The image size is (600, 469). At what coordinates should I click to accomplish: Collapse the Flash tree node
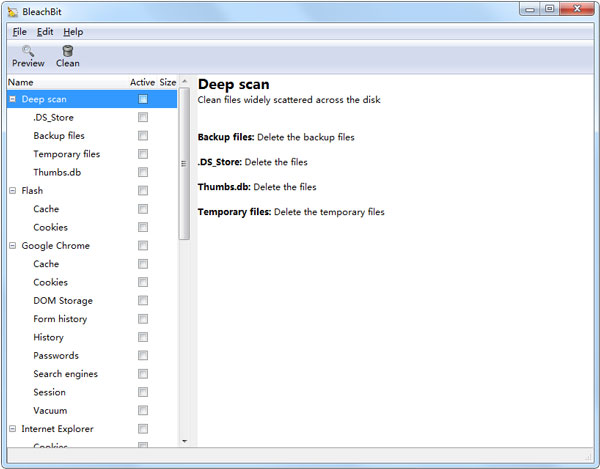tap(13, 191)
